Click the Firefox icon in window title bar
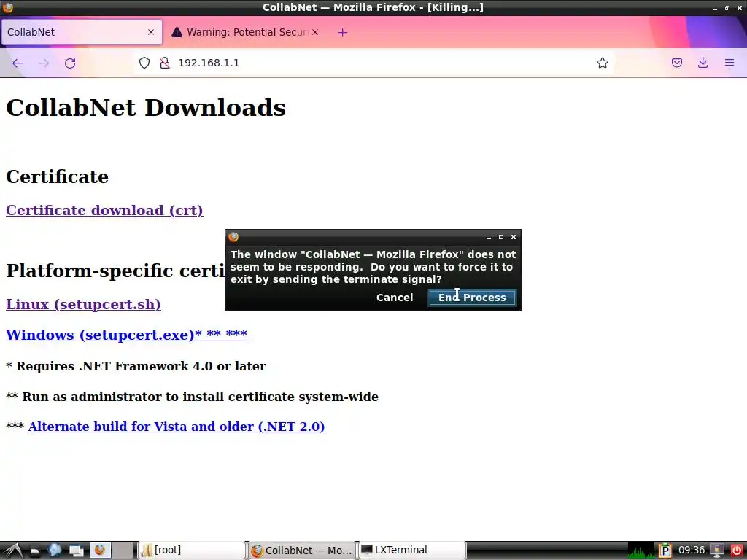Image resolution: width=747 pixels, height=560 pixels. point(7,7)
